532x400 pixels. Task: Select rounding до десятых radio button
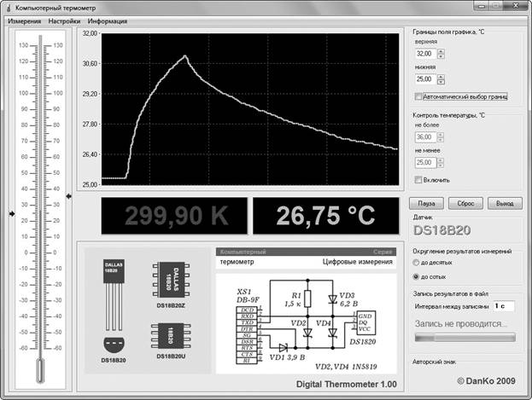[x=416, y=263]
